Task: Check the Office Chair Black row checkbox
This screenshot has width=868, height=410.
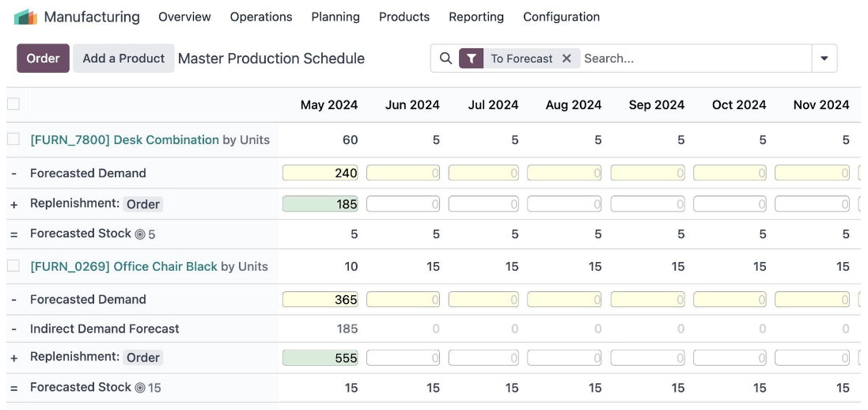Action: pyautogui.click(x=13, y=265)
